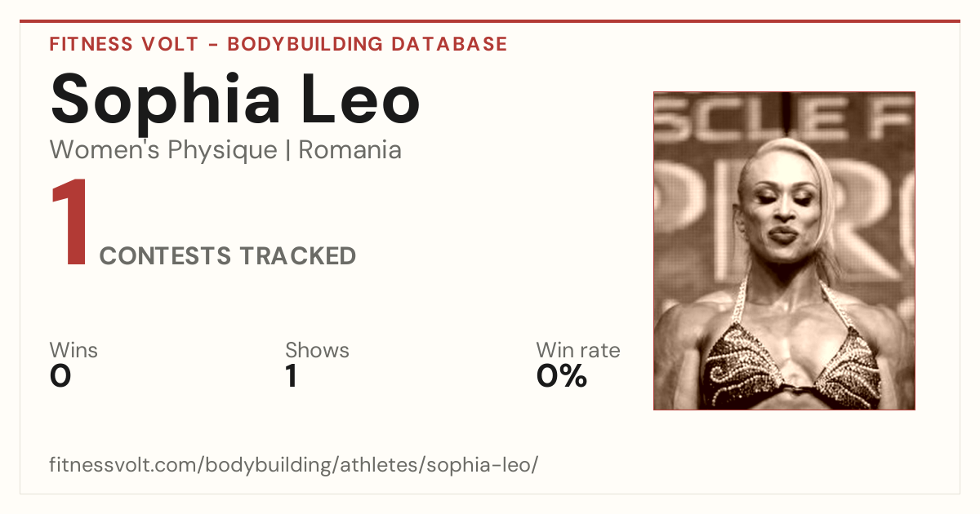
Task: Select the FITNESS VOLT brand text
Action: pos(124,44)
